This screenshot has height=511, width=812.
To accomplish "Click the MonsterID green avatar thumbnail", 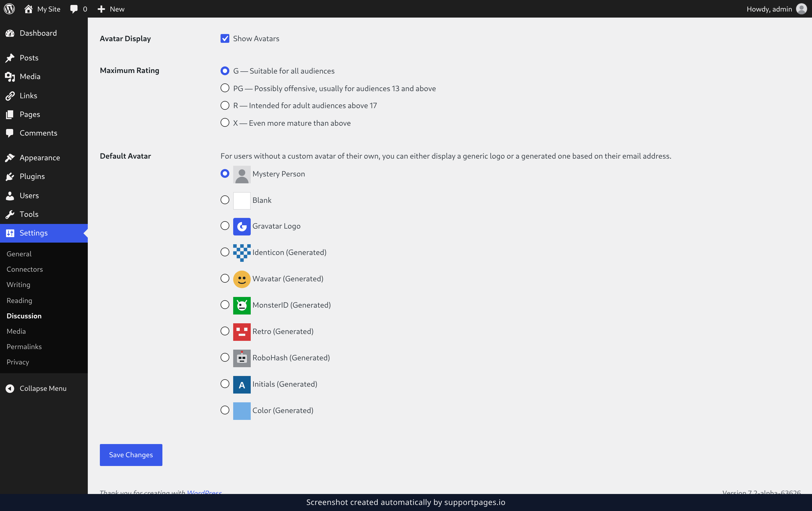I will point(242,306).
